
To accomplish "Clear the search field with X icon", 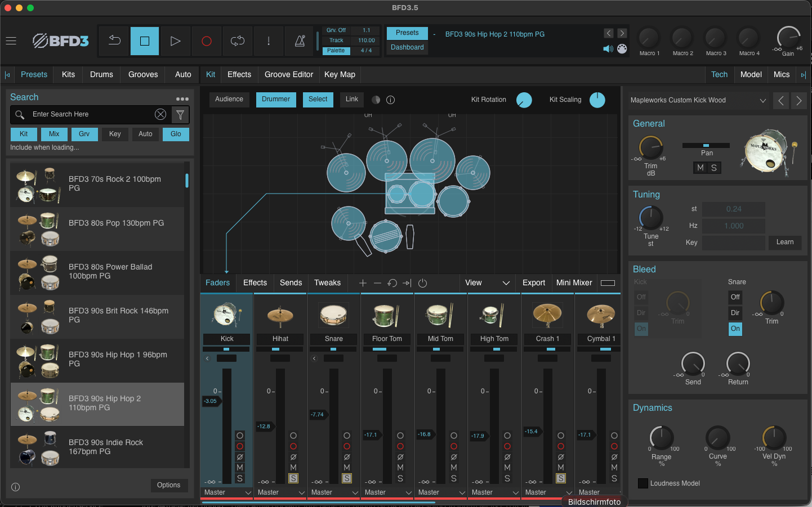I will [160, 115].
